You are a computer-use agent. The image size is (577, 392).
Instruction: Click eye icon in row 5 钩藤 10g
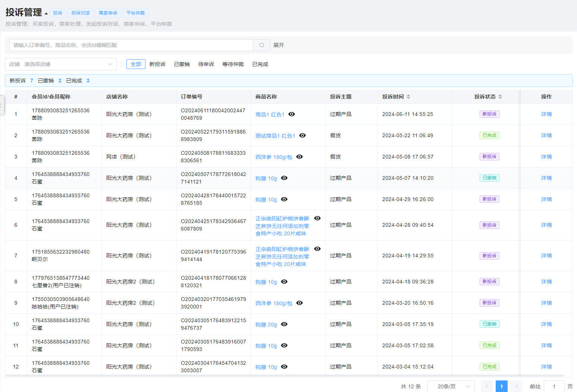click(284, 199)
